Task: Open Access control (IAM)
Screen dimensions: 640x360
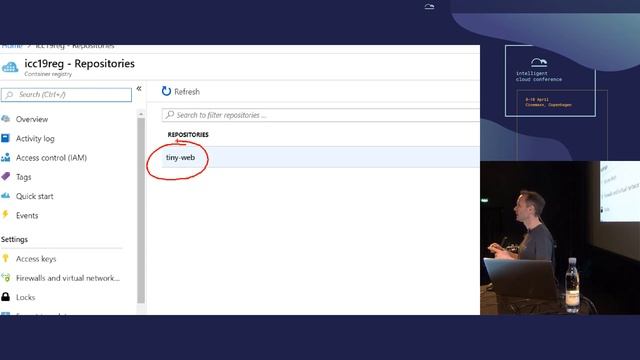Action: 51,158
